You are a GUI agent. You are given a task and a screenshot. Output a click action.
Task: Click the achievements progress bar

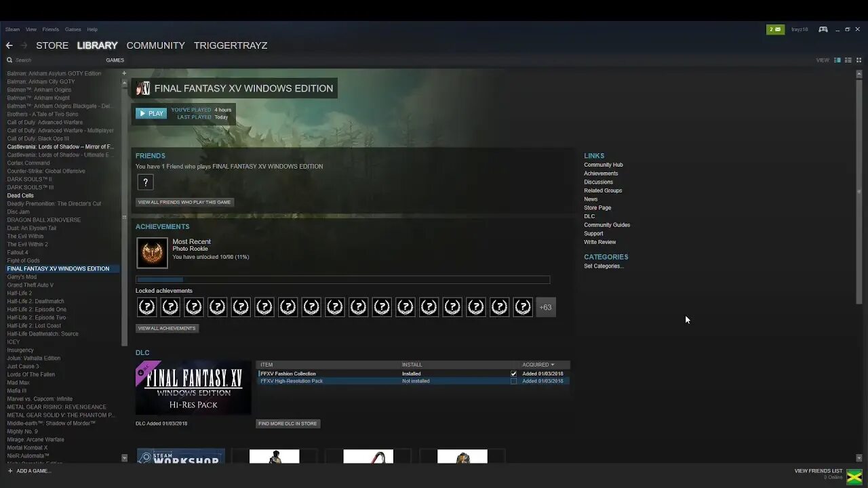click(342, 279)
